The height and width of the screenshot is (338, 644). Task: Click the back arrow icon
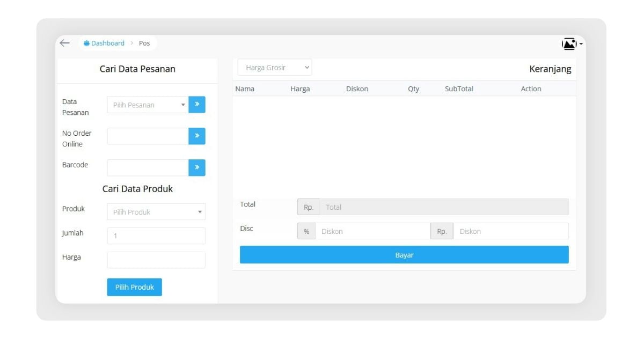65,43
